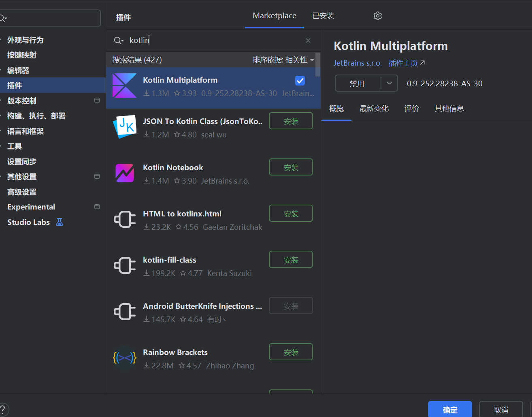
Task: Install JSON To Kotlin Class plugin
Action: click(x=291, y=121)
